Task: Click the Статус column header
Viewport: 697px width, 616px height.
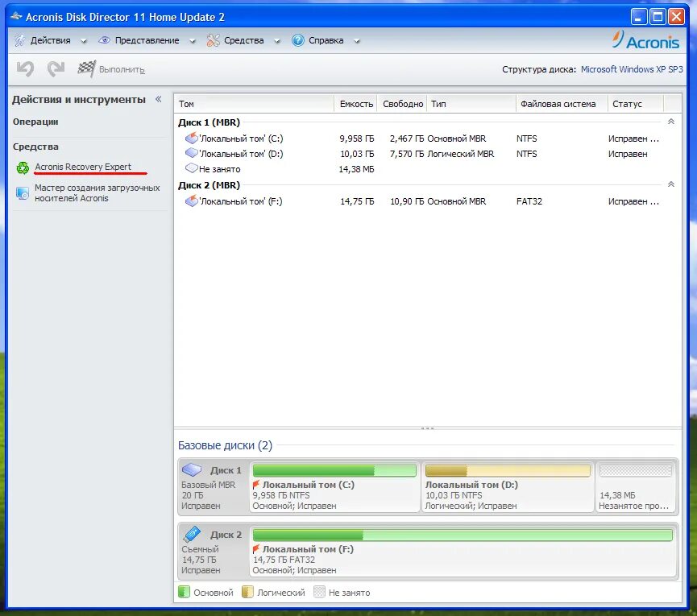Action: click(635, 104)
